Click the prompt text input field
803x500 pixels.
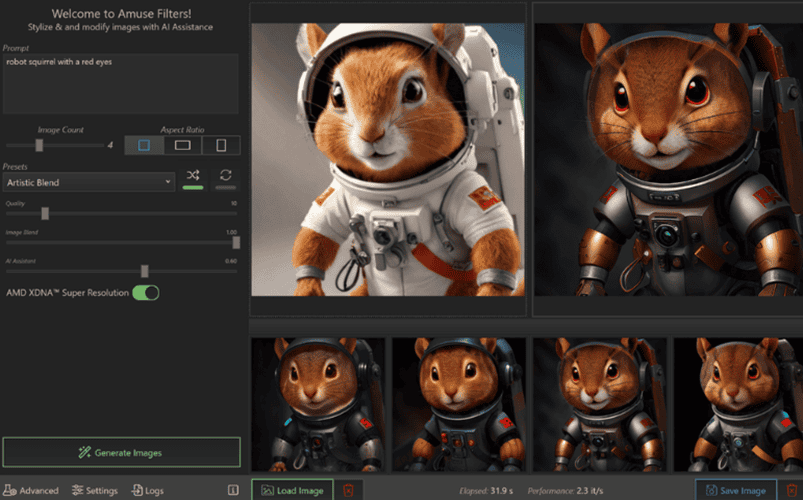coord(120,83)
